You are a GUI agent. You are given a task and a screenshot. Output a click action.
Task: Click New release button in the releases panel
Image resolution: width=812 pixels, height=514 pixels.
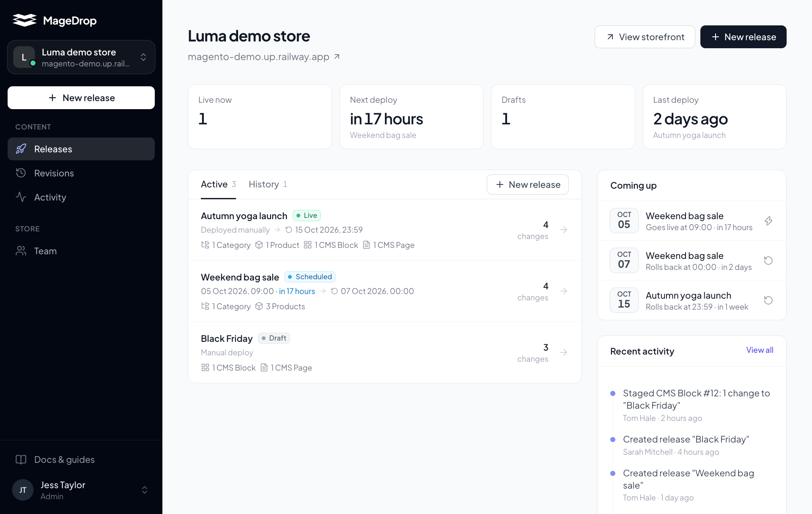point(527,184)
